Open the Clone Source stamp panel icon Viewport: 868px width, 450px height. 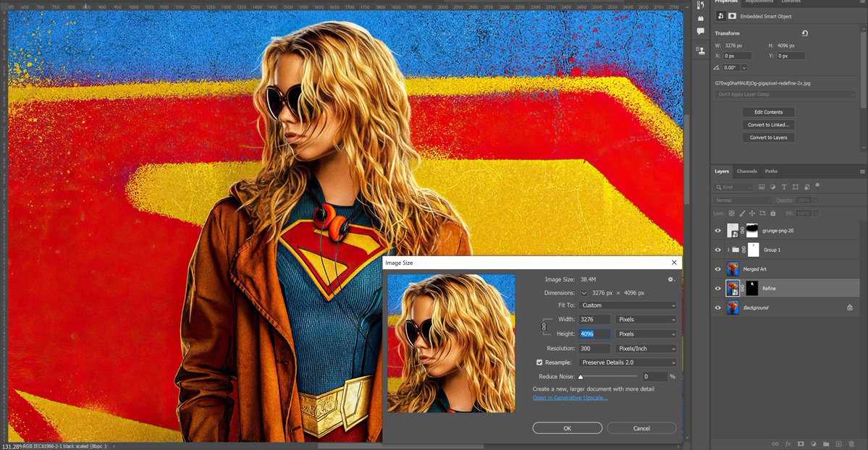(x=700, y=51)
